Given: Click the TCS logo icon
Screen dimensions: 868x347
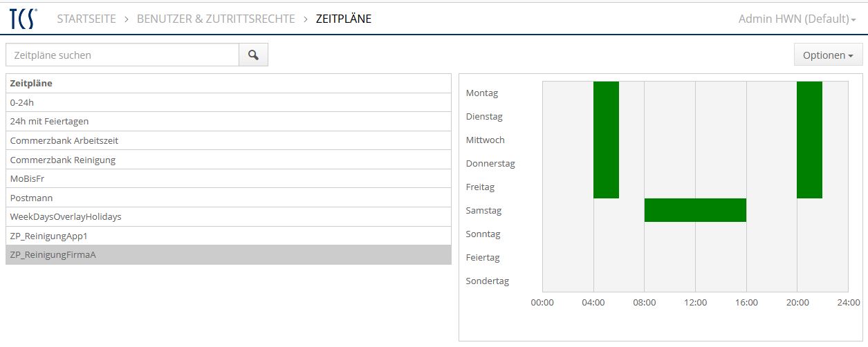Looking at the screenshot, I should 24,19.
